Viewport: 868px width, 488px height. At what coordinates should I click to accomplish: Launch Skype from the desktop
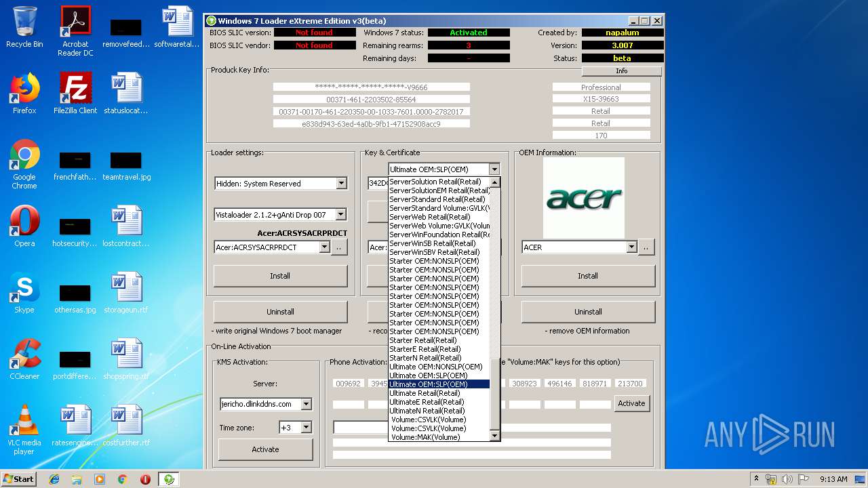(24, 293)
